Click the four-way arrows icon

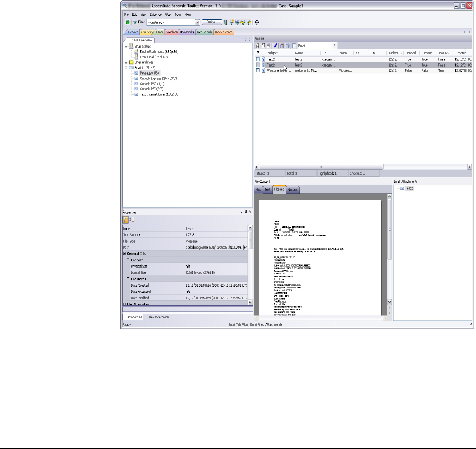pyautogui.click(x=257, y=22)
